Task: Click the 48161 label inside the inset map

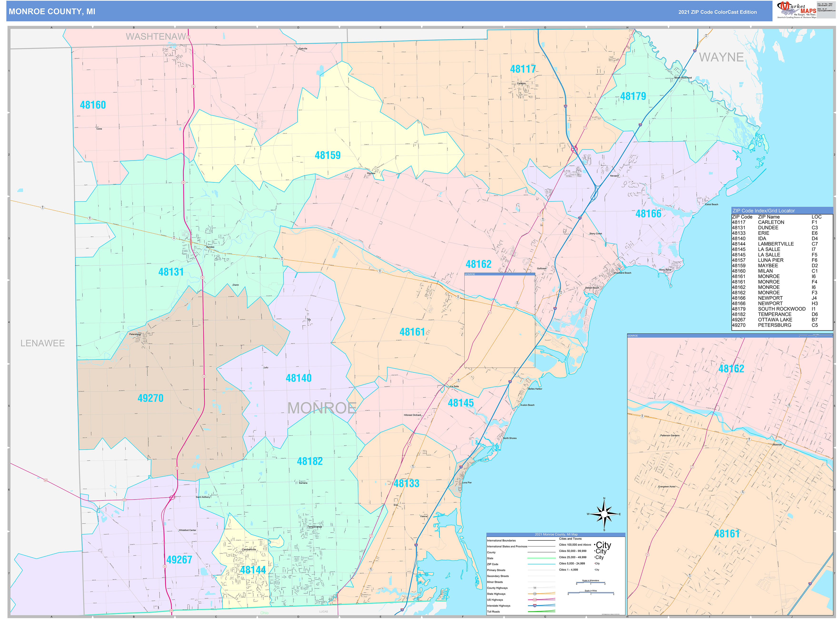Action: click(727, 534)
